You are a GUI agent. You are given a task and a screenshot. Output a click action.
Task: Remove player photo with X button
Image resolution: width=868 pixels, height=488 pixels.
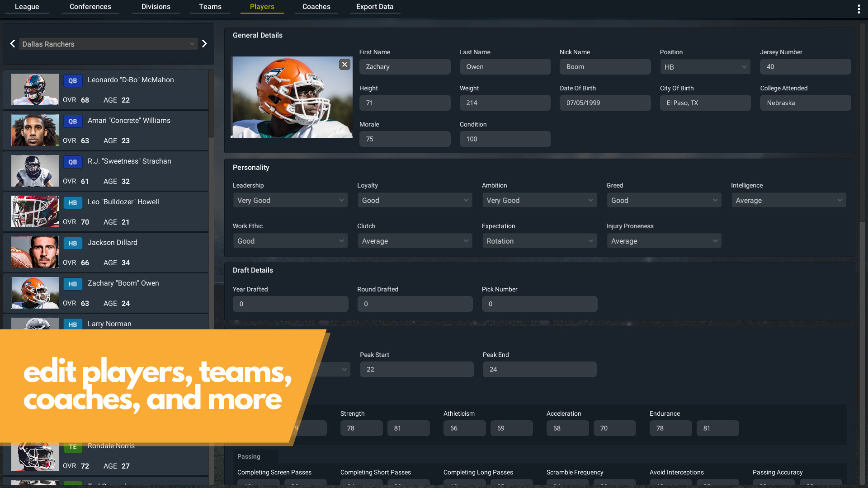pos(344,65)
